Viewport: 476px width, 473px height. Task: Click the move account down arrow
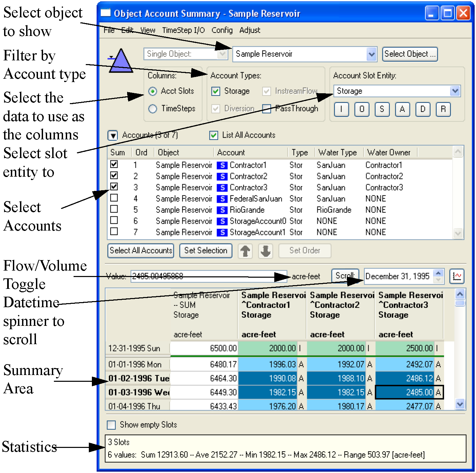point(266,251)
